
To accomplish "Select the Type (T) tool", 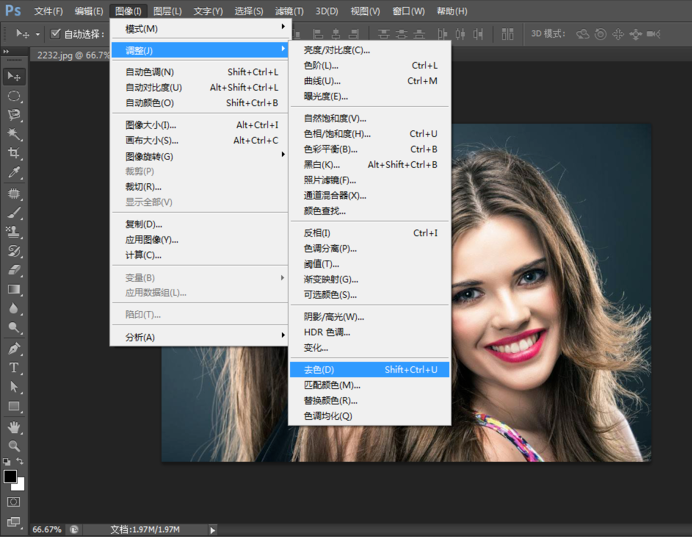I will click(14, 367).
